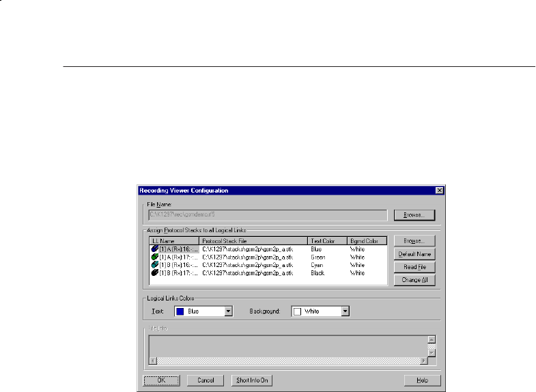The image size is (536, 392).
Task: Click the File Info scroll left arrow
Action: (x=153, y=361)
